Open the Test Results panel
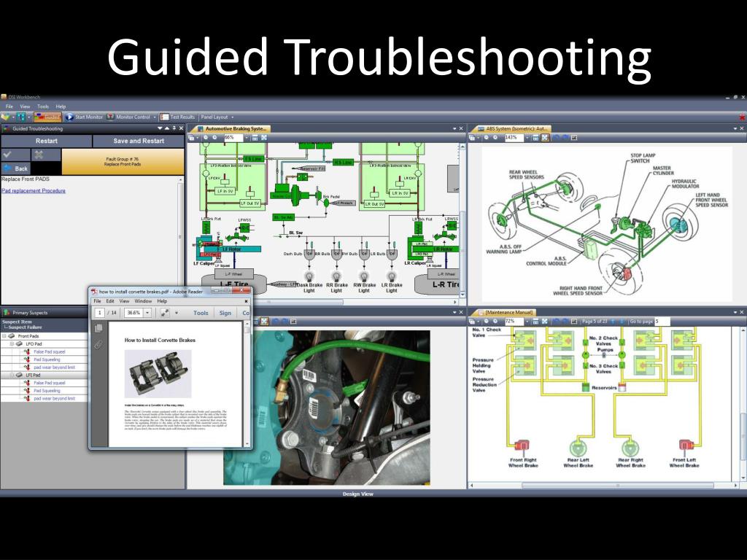Screen dimensions: 747x560 pos(177,117)
